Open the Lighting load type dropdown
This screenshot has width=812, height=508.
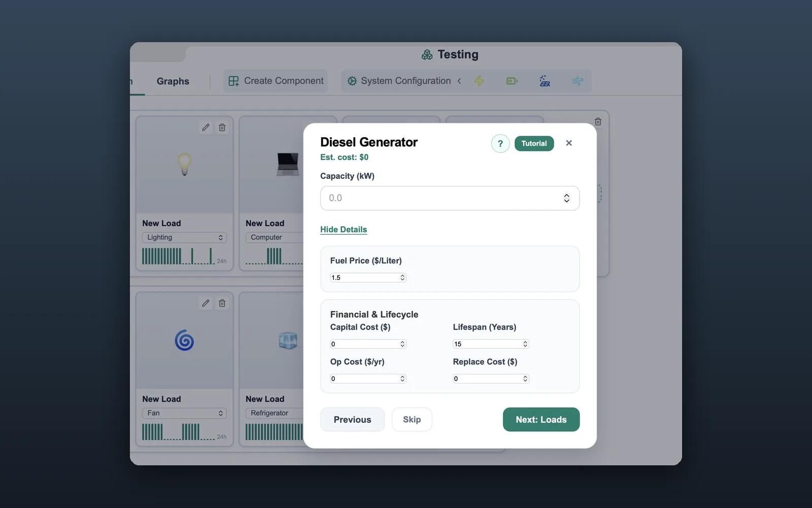coord(185,237)
